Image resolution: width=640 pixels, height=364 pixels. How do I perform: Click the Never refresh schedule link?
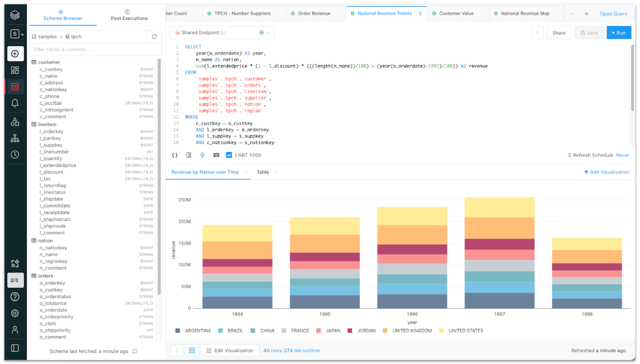point(622,155)
